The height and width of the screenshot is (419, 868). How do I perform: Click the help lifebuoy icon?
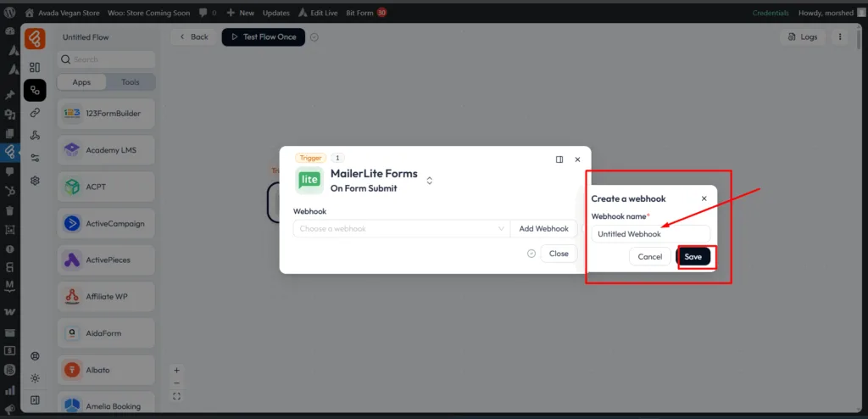tap(35, 356)
